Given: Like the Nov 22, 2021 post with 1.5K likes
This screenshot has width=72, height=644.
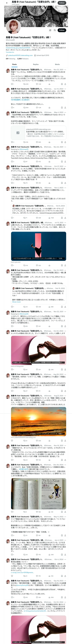Looking at the screenshot, I should 39,84.
